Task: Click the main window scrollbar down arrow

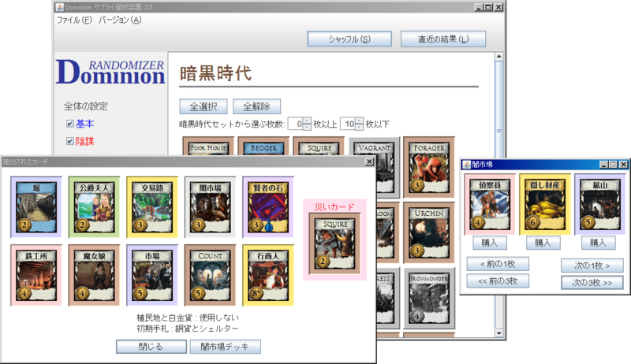Action: pyautogui.click(x=499, y=333)
